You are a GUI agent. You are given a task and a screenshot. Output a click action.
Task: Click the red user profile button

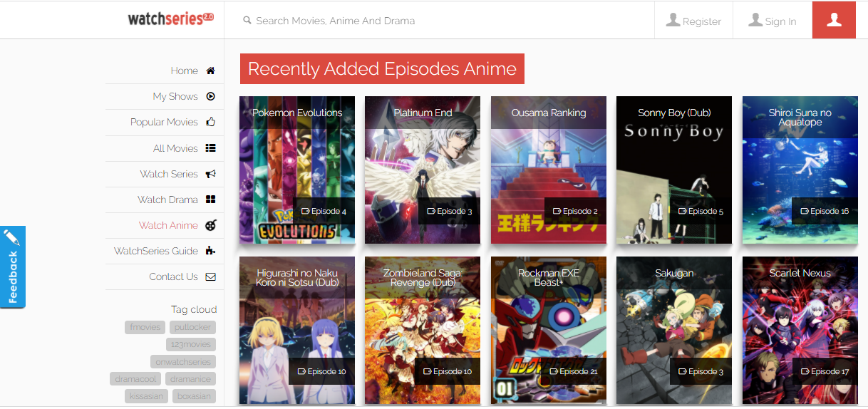(834, 20)
